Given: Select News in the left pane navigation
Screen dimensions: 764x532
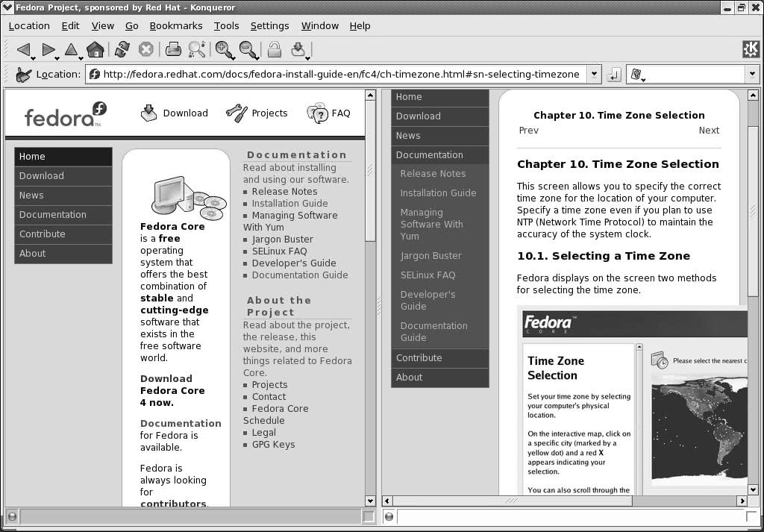Looking at the screenshot, I should pyautogui.click(x=63, y=195).
